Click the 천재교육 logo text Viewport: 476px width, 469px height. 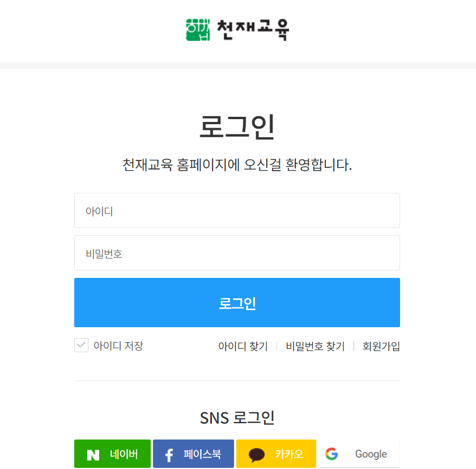pos(254,30)
